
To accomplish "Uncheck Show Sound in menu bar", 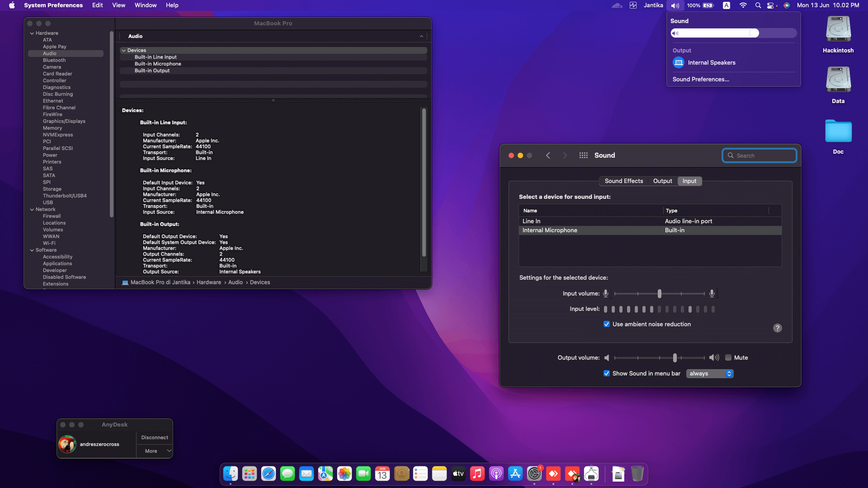I will click(607, 374).
